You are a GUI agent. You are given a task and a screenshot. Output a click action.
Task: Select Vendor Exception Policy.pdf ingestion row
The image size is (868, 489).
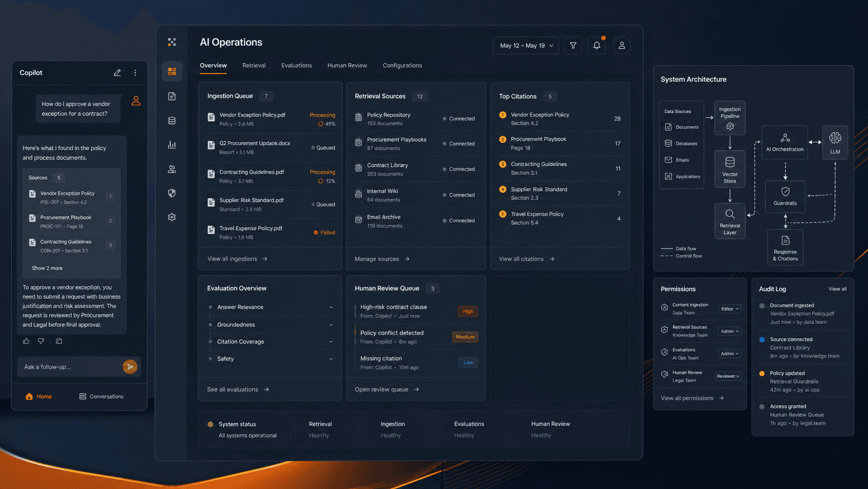(x=270, y=119)
